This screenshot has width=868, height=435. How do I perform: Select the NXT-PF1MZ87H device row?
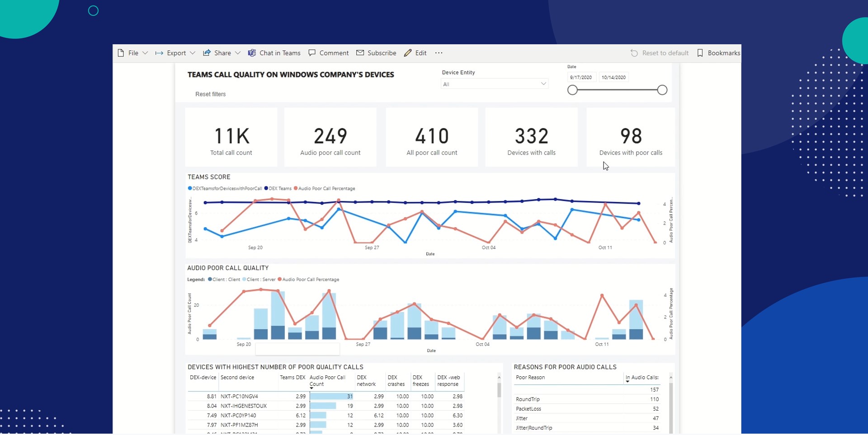[326, 425]
